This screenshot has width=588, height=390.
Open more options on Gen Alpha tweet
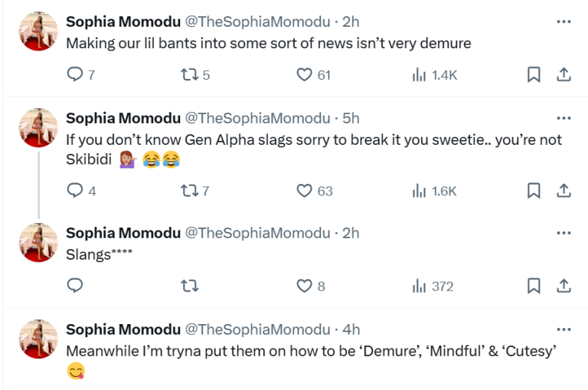(564, 118)
